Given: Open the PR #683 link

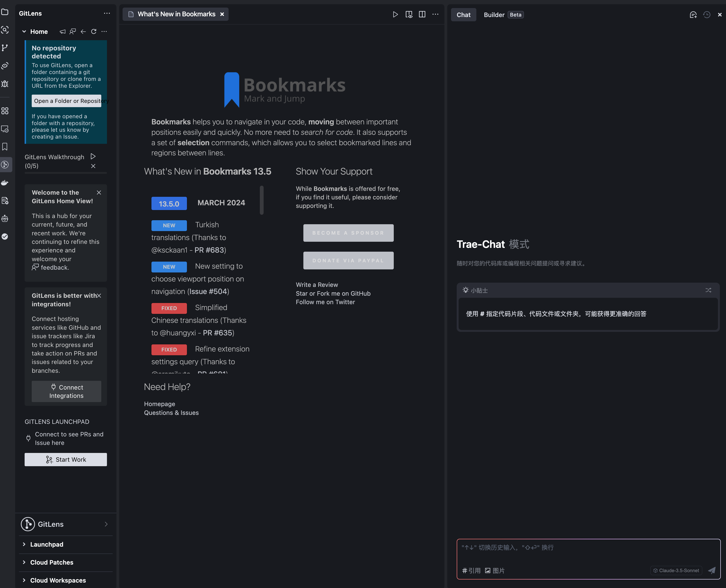Looking at the screenshot, I should [x=209, y=250].
